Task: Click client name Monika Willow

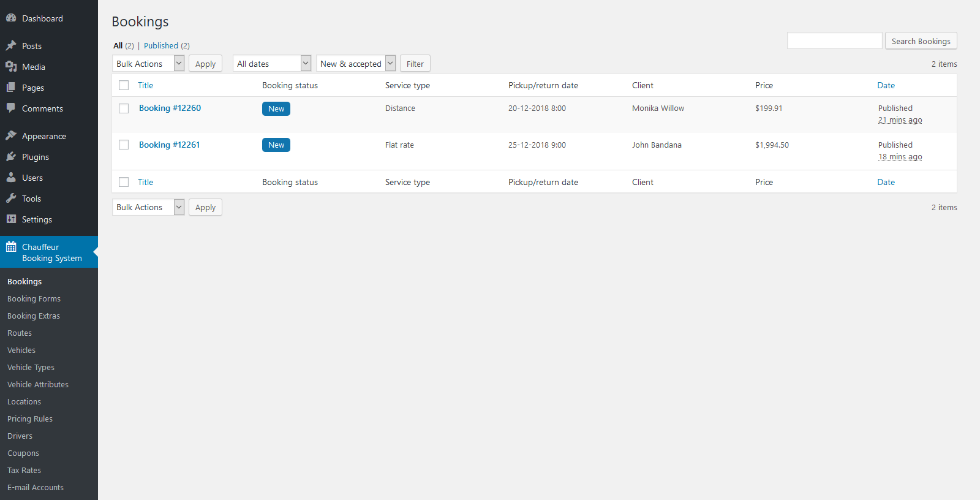Action: coord(658,108)
